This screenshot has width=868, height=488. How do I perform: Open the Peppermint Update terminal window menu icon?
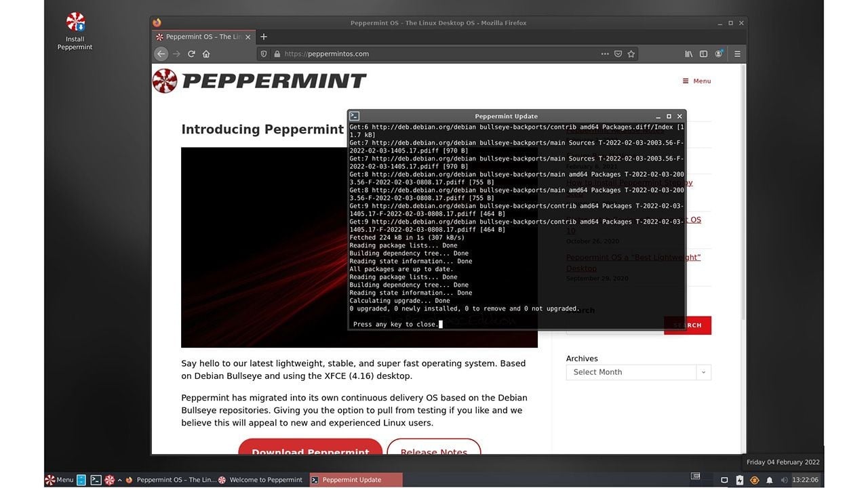click(x=354, y=116)
